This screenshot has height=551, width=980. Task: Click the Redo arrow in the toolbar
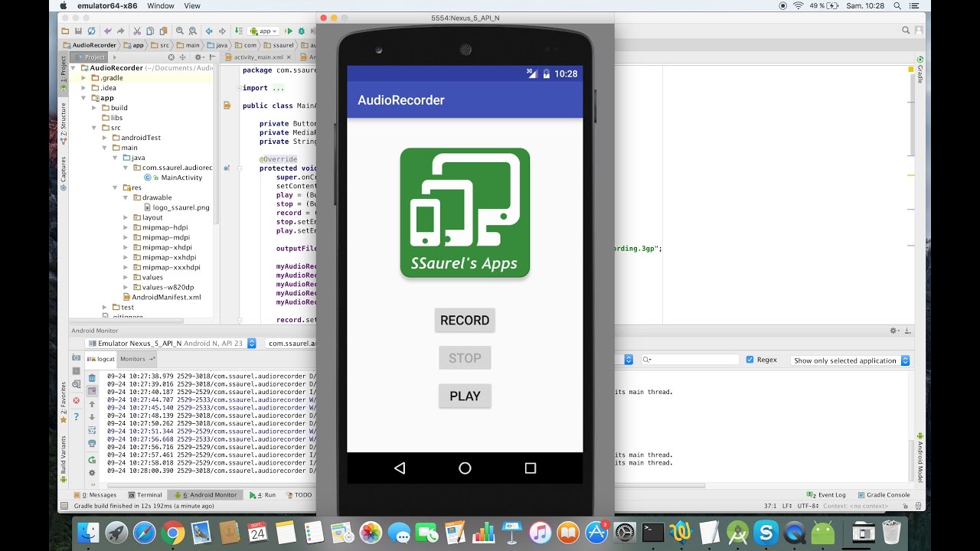pos(121,31)
